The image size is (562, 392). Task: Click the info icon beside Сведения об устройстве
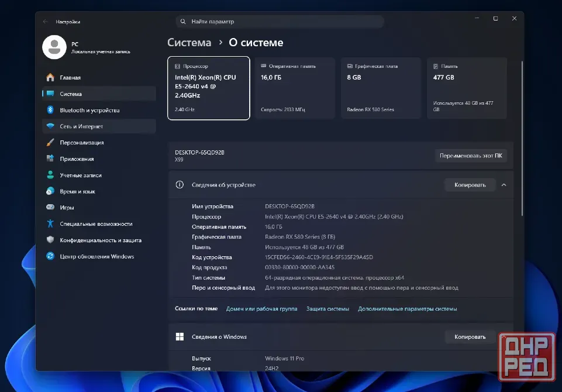[180, 185]
